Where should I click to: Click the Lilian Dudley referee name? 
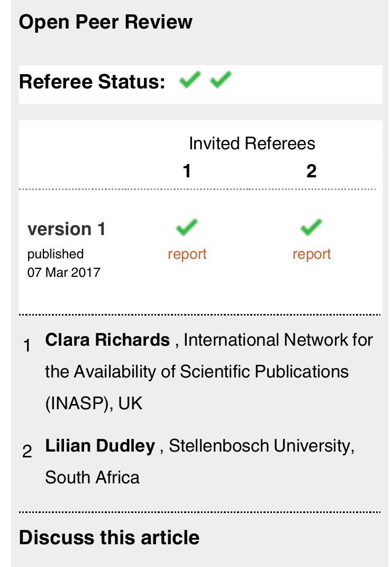[x=100, y=446]
